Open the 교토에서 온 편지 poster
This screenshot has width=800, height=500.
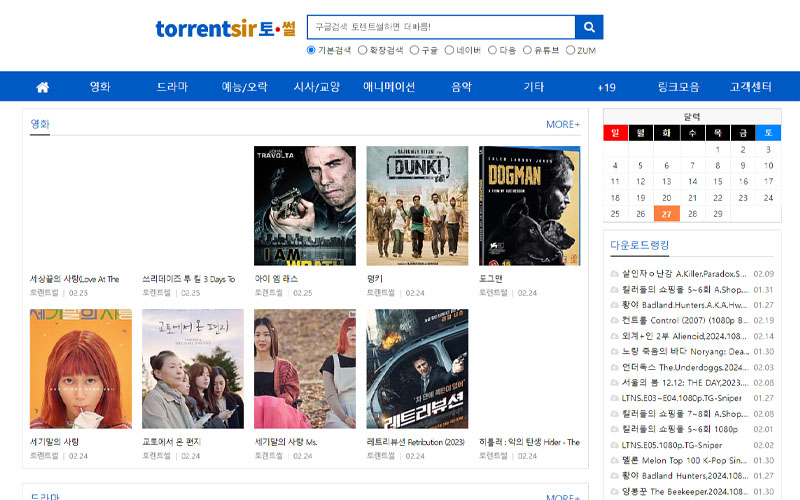click(193, 368)
